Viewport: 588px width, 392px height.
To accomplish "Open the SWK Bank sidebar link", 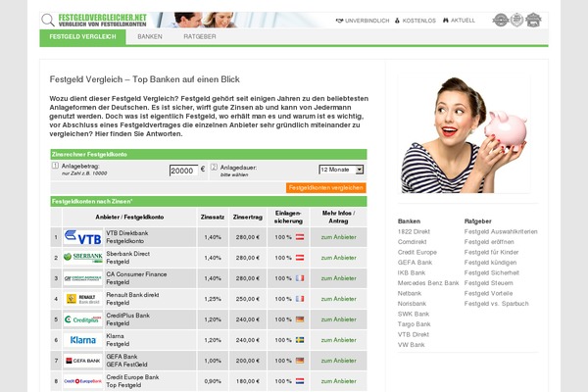I will (414, 314).
